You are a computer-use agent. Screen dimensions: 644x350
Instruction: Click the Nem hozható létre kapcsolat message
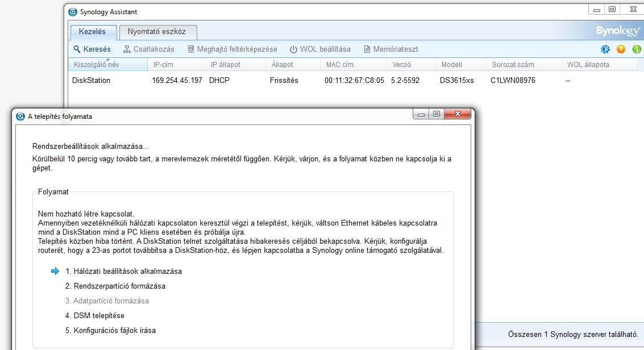coord(86,214)
